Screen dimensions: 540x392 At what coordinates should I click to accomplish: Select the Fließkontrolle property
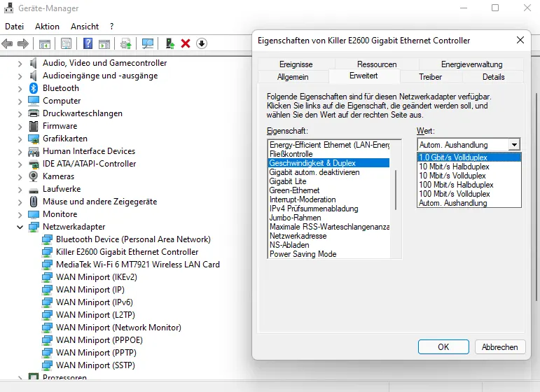pos(329,154)
